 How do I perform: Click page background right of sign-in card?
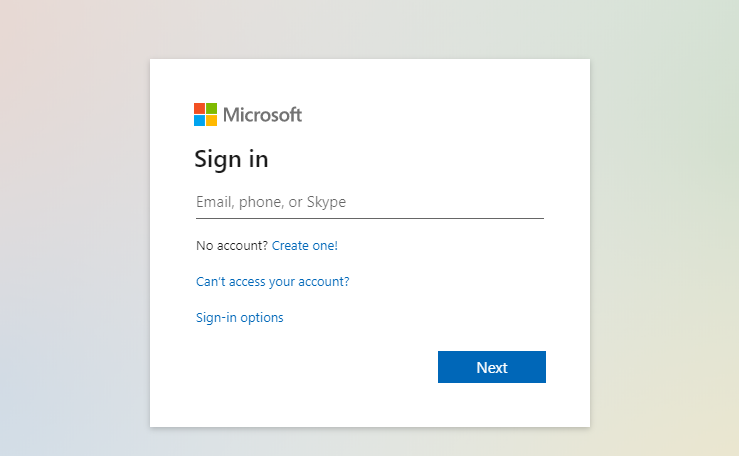click(x=665, y=240)
